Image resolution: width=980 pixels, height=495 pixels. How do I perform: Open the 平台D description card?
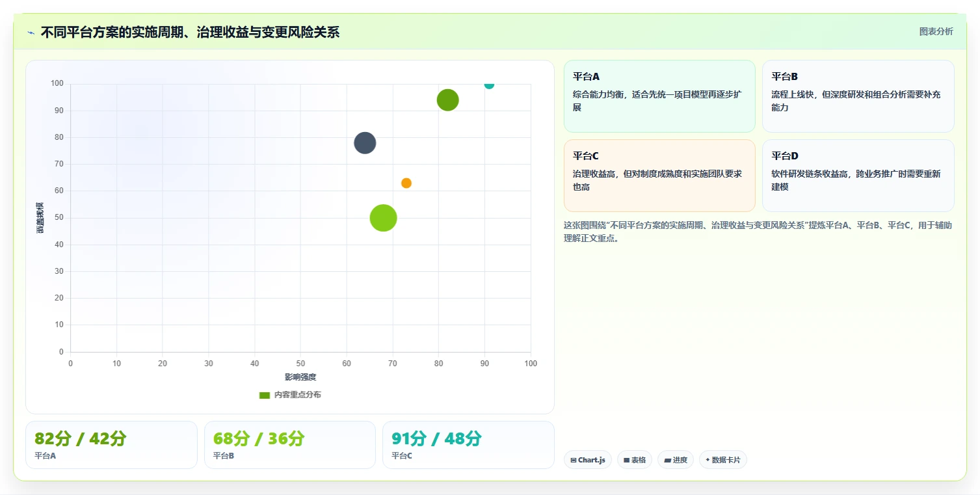858,176
